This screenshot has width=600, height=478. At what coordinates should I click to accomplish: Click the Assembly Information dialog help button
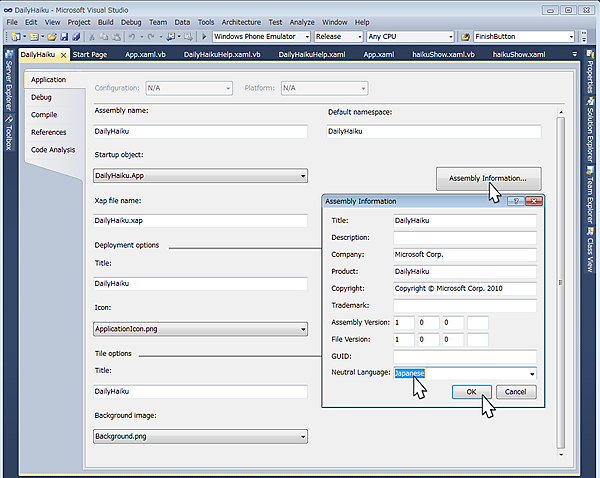coord(515,201)
